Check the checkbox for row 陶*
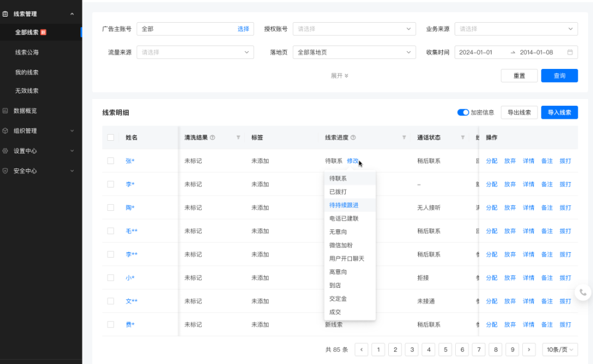The image size is (593, 364). click(x=111, y=208)
